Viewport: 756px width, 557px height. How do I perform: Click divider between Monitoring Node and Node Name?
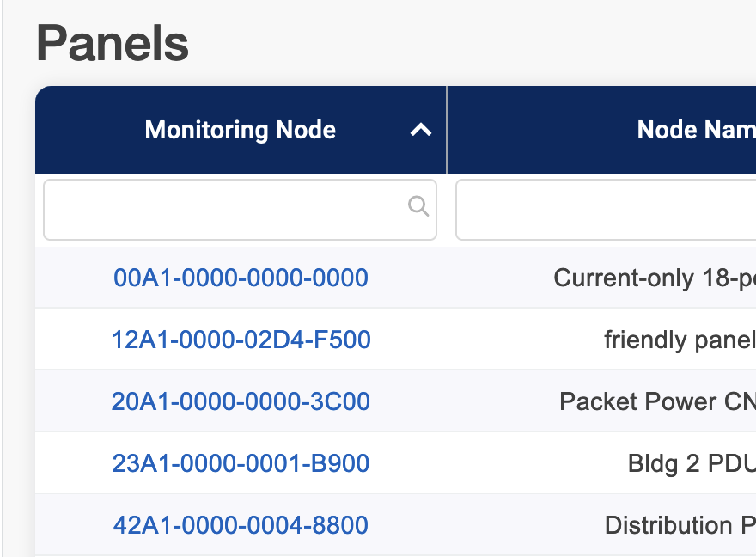447,131
